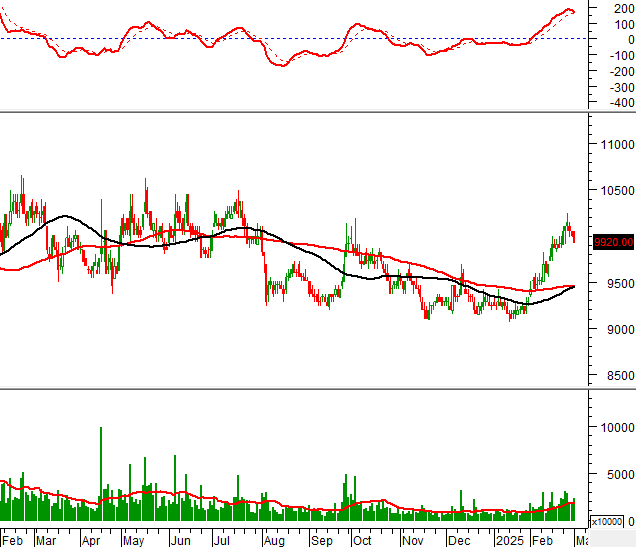Click the Feb label following 2025
Viewport: 636px width, 547px height.
click(542, 541)
